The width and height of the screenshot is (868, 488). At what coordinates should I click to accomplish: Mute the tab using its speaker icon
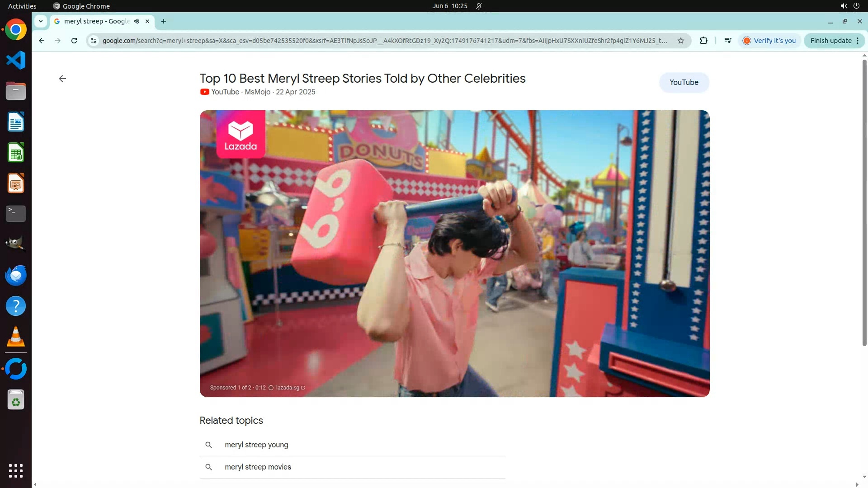[x=136, y=21]
